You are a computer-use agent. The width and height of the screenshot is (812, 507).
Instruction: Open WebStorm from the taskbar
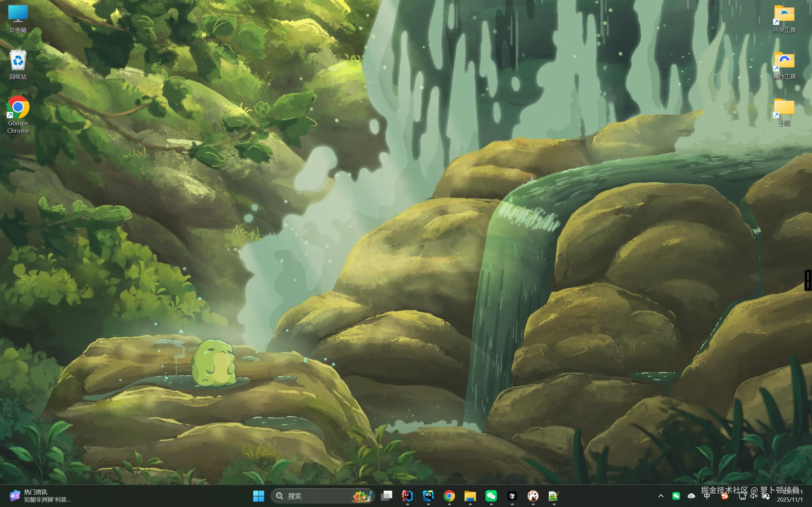pos(428,496)
